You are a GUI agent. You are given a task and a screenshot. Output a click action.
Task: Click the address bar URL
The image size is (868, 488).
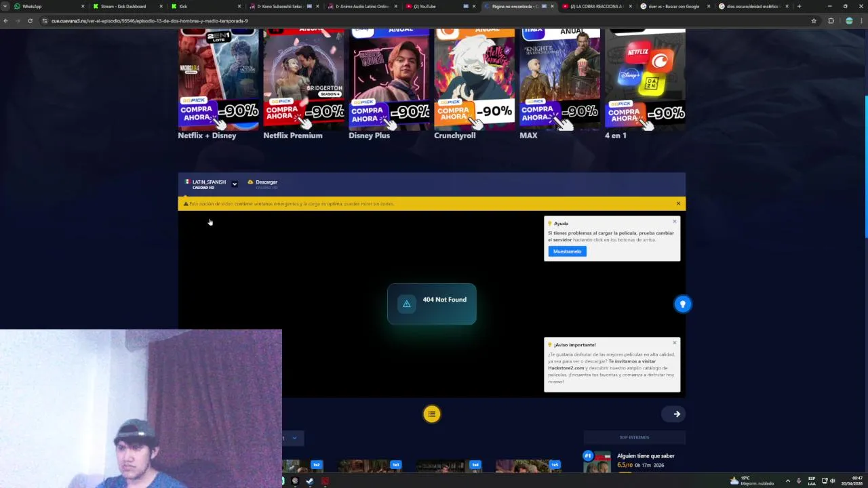click(149, 21)
